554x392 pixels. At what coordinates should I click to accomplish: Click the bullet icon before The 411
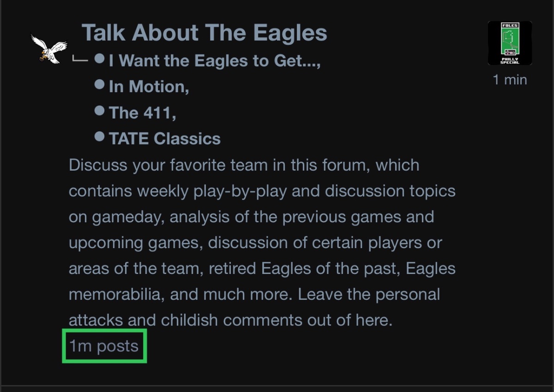tap(99, 111)
